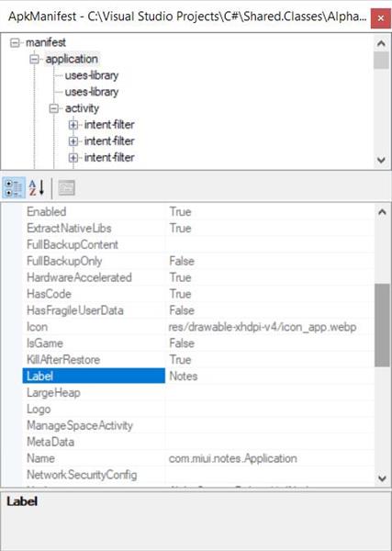This screenshot has height=551, width=392.
Task: Select the Icon property row
Action: [198, 327]
